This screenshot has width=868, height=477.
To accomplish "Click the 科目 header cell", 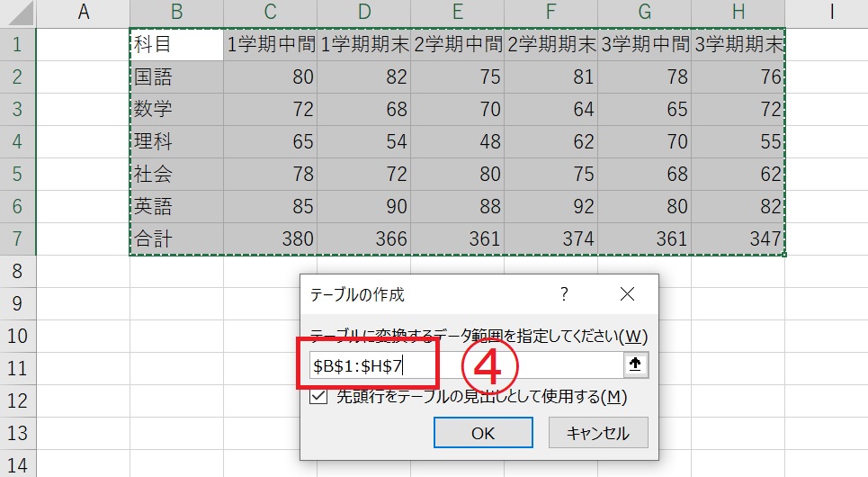I will click(176, 44).
